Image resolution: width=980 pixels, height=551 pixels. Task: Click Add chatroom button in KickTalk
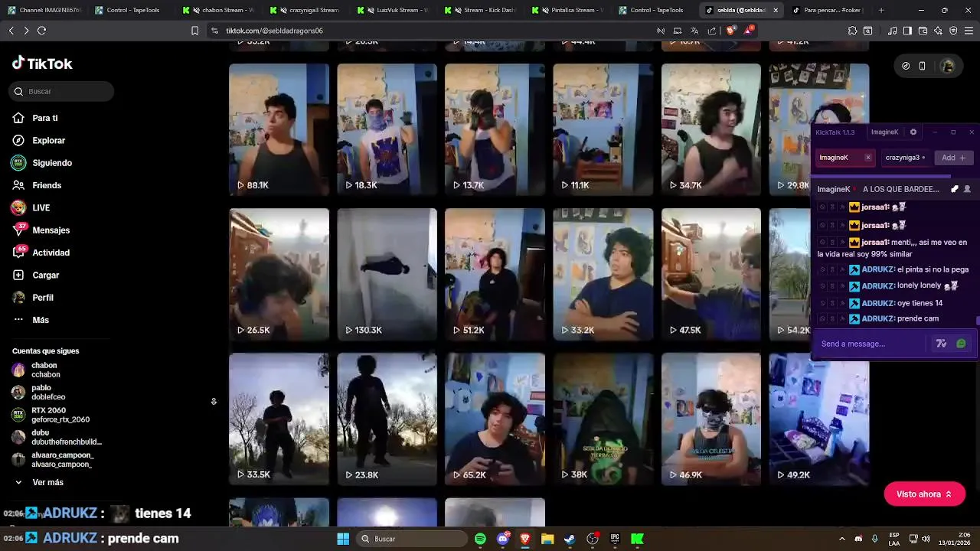pyautogui.click(x=954, y=158)
